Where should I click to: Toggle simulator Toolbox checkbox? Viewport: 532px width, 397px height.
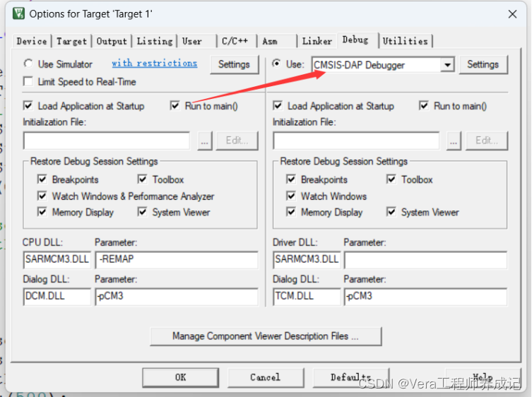coord(143,179)
